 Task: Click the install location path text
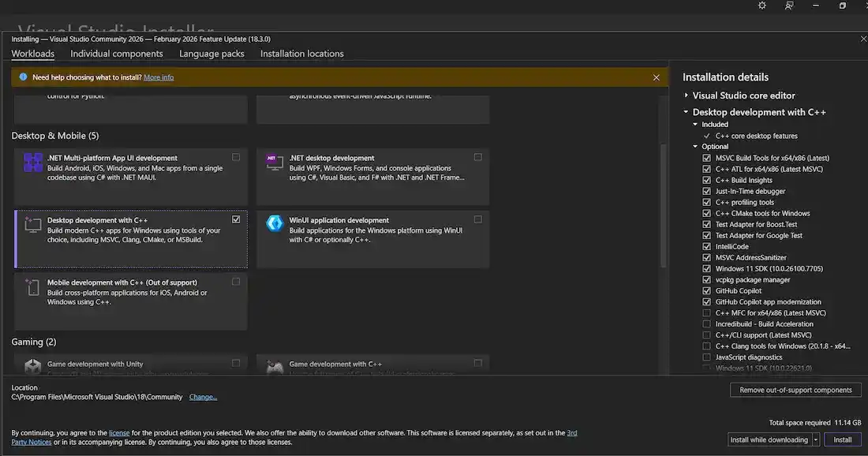97,397
